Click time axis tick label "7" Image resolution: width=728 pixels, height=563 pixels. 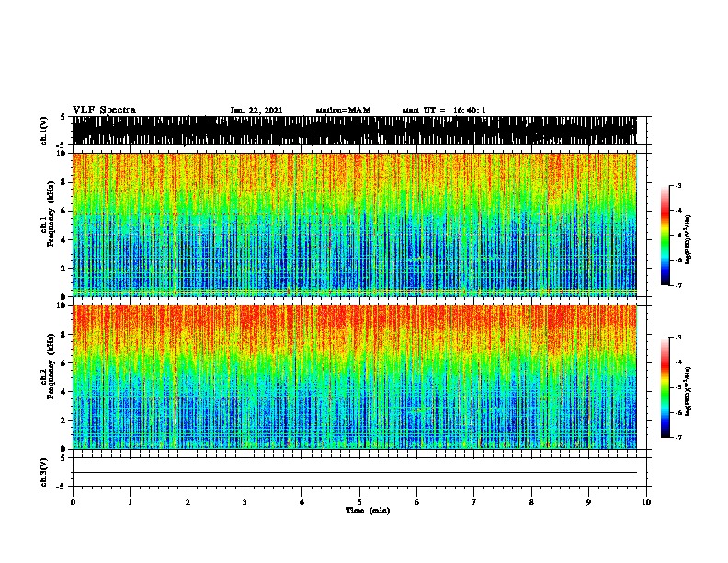click(474, 502)
